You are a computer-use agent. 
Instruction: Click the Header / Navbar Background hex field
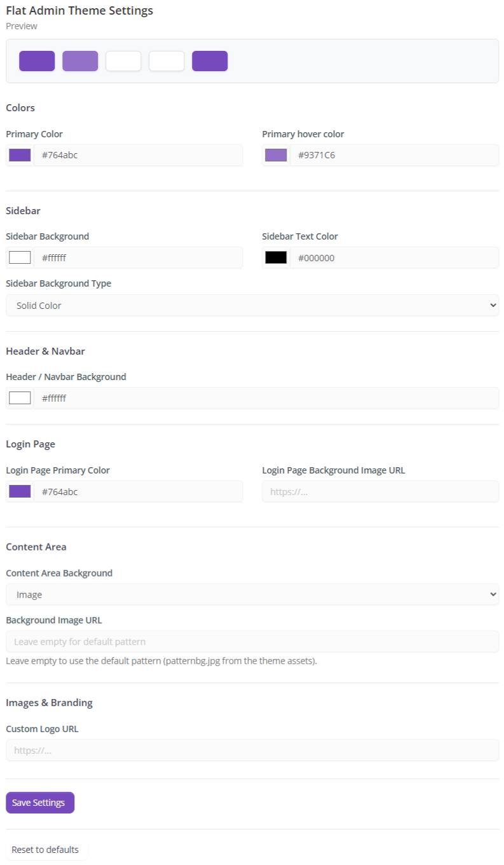(x=267, y=398)
